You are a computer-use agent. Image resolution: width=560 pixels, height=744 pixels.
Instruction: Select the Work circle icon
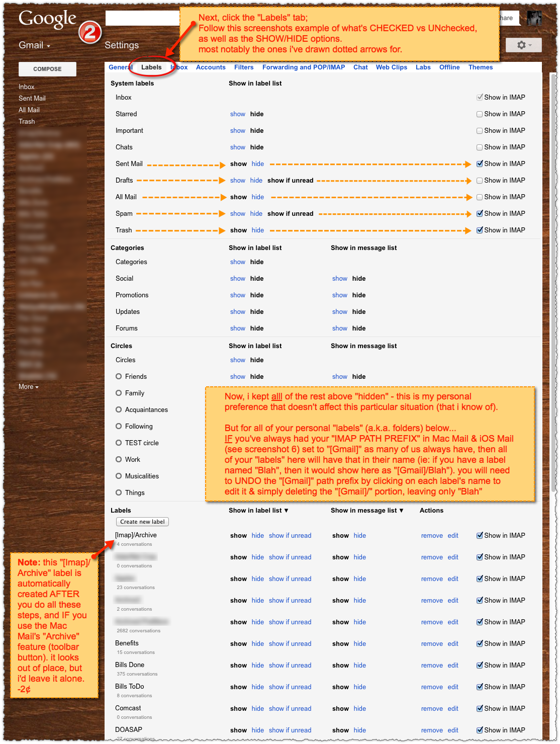tap(119, 459)
